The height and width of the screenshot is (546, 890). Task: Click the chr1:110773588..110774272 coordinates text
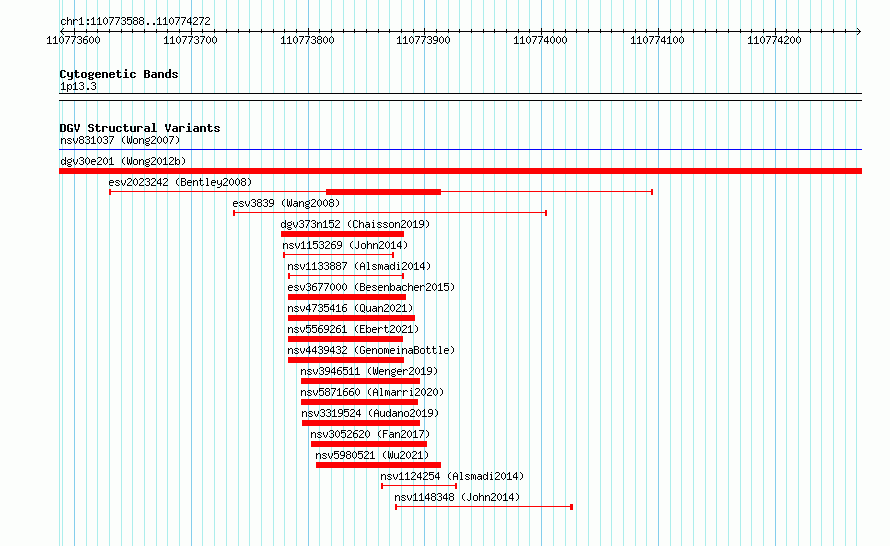[135, 21]
